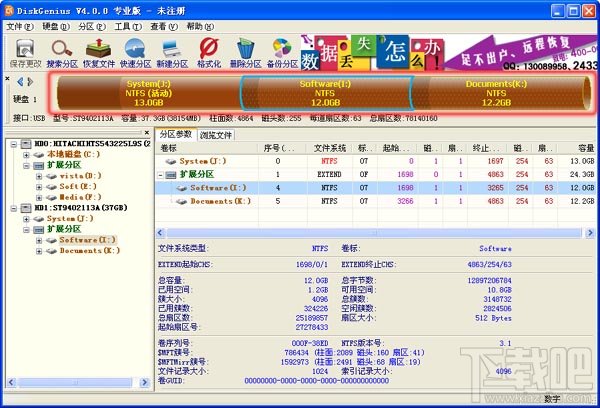
Task: Go to next disk with right arrow
Action: [30, 82]
